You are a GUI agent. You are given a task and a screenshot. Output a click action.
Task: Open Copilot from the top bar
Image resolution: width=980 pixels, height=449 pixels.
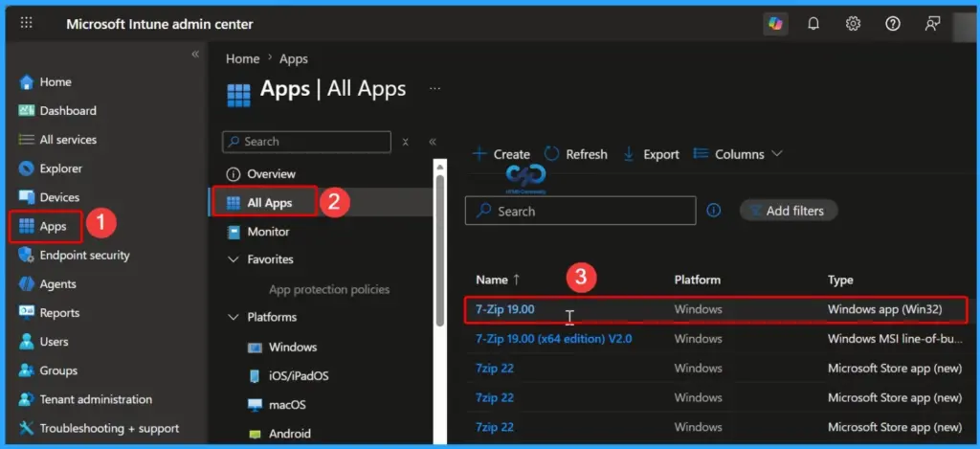[x=775, y=24]
